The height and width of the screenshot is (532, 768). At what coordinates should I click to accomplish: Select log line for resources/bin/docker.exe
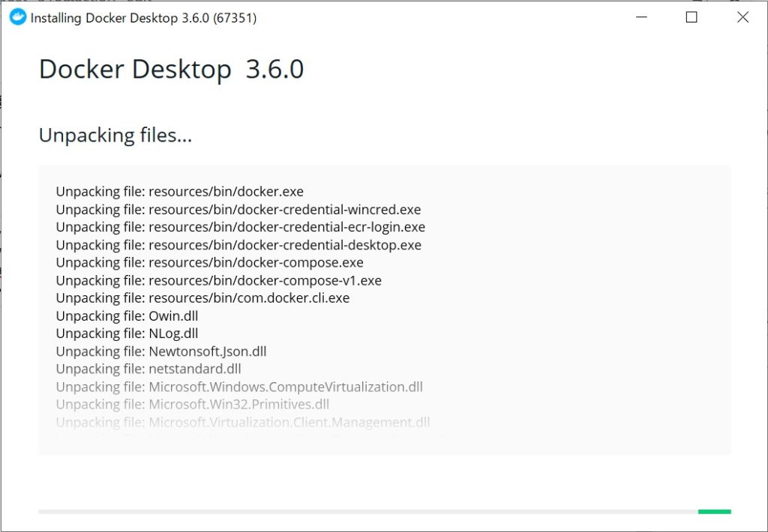pyautogui.click(x=180, y=191)
